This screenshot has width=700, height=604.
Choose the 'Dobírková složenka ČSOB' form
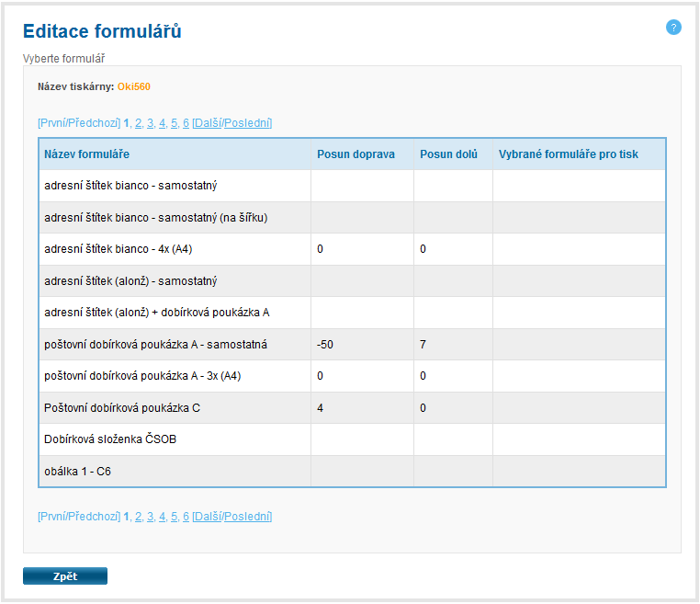pos(110,439)
